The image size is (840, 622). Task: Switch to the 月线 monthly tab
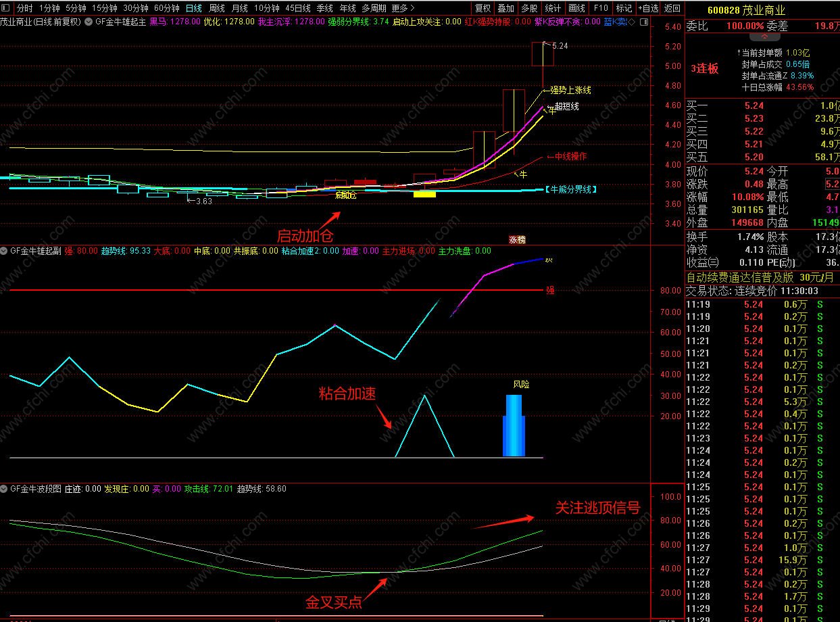[240, 8]
